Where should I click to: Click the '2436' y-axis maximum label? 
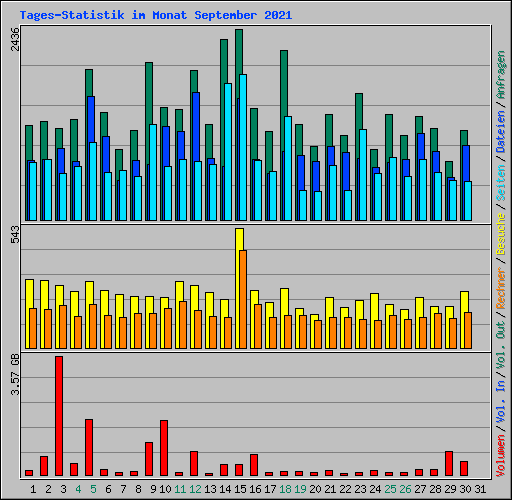point(15,39)
